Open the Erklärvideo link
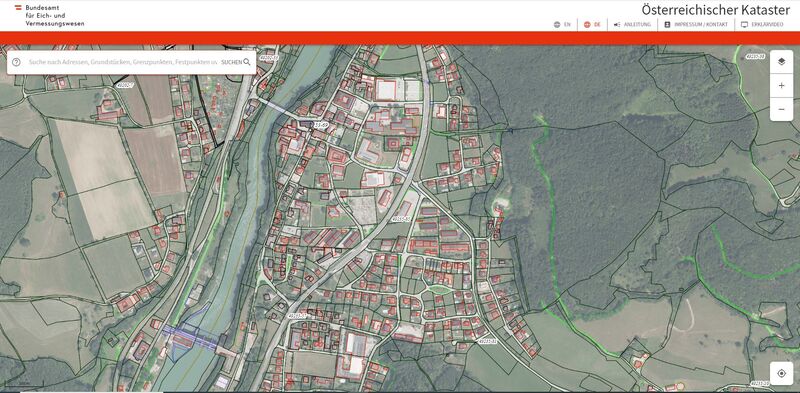The image size is (800, 393). coord(767,24)
